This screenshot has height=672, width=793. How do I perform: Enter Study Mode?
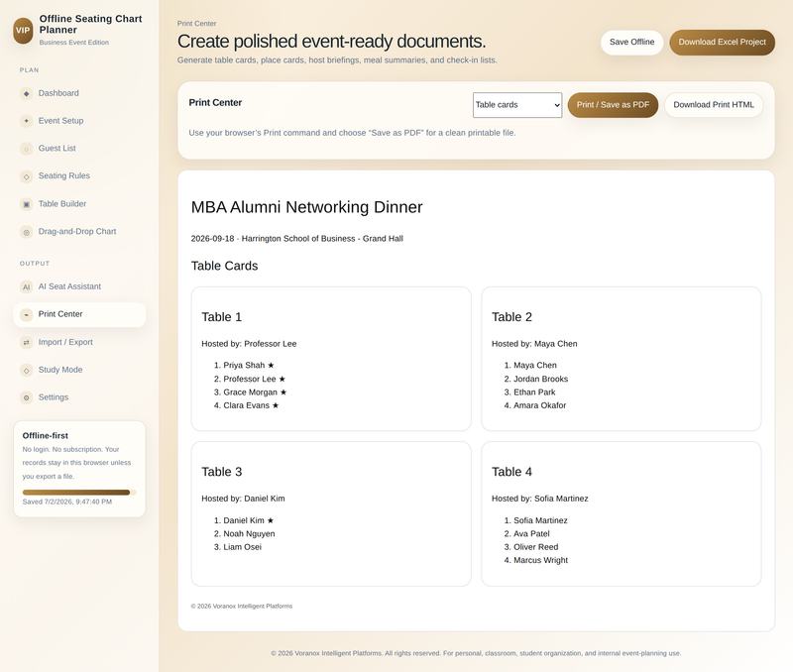click(79, 370)
